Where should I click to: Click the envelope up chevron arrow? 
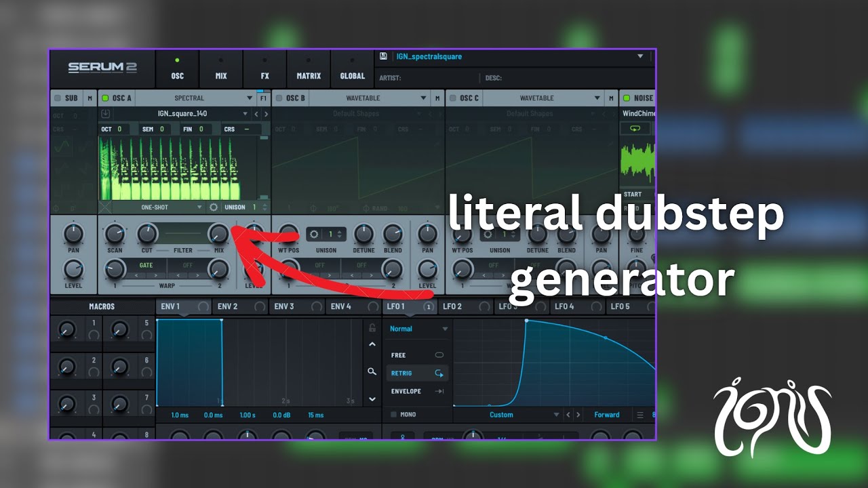coord(372,344)
